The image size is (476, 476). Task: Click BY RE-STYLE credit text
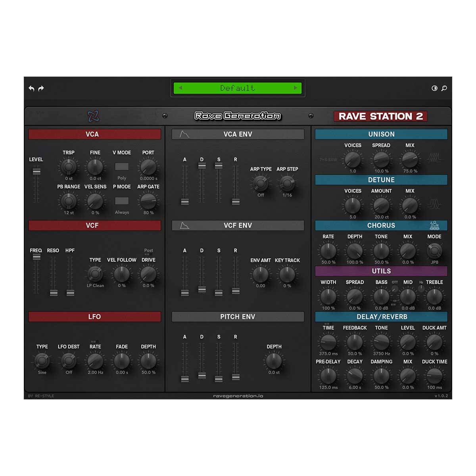coord(41,396)
